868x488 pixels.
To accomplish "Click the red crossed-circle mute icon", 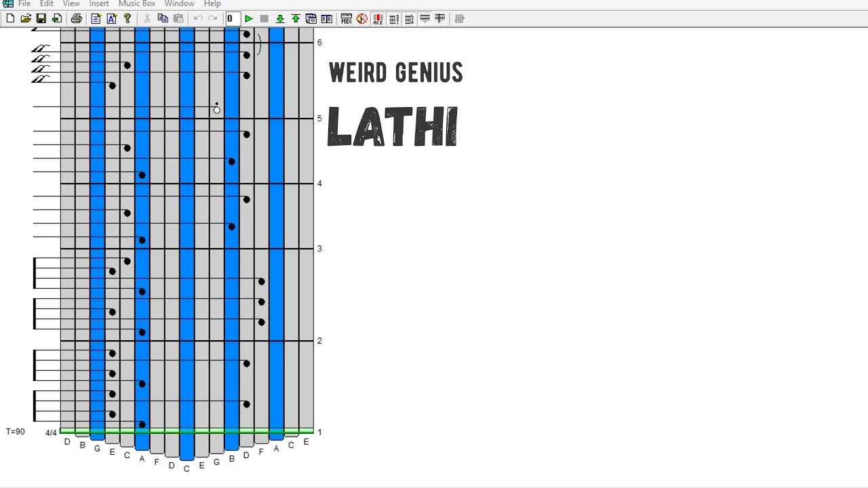I will (362, 19).
